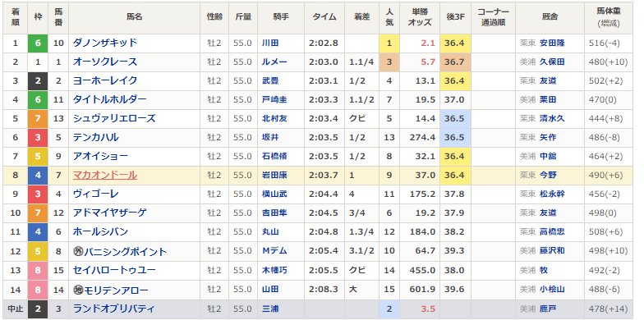This screenshot has width=644, height=320.
Task: Click the 外 mark beside バニシングポイント
Action: [x=78, y=251]
